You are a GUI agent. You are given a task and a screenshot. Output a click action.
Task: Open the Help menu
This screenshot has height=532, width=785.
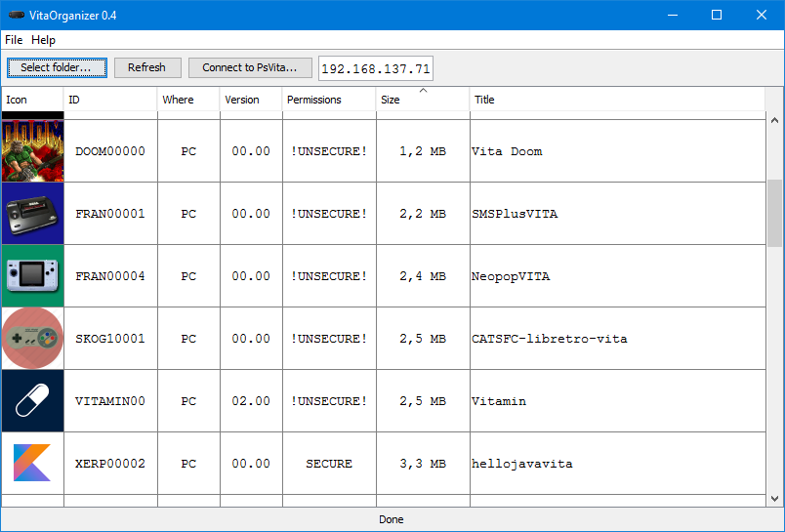(x=43, y=40)
